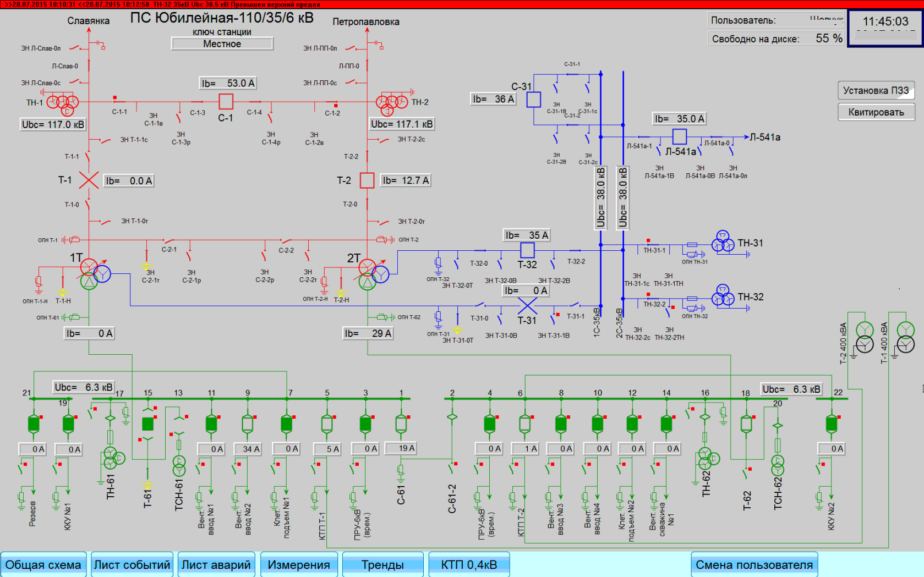Select the 1T power transformer symbol
924x577 pixels.
tap(94, 274)
